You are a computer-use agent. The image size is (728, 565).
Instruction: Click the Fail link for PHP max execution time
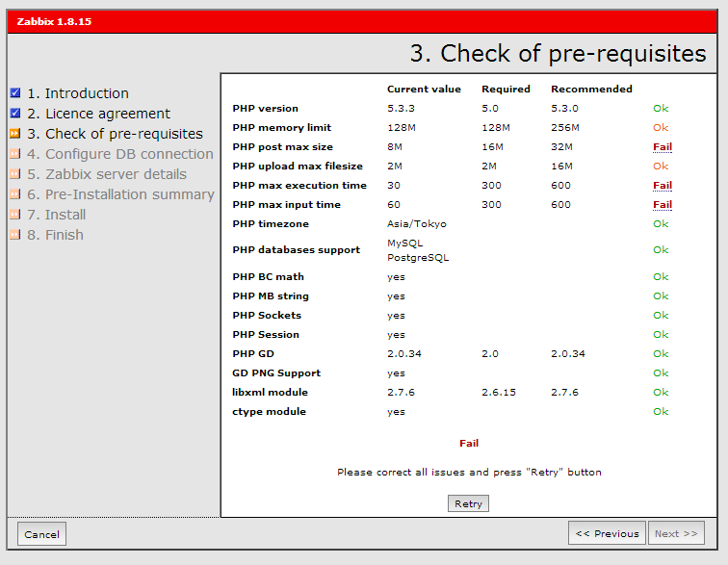(662, 186)
